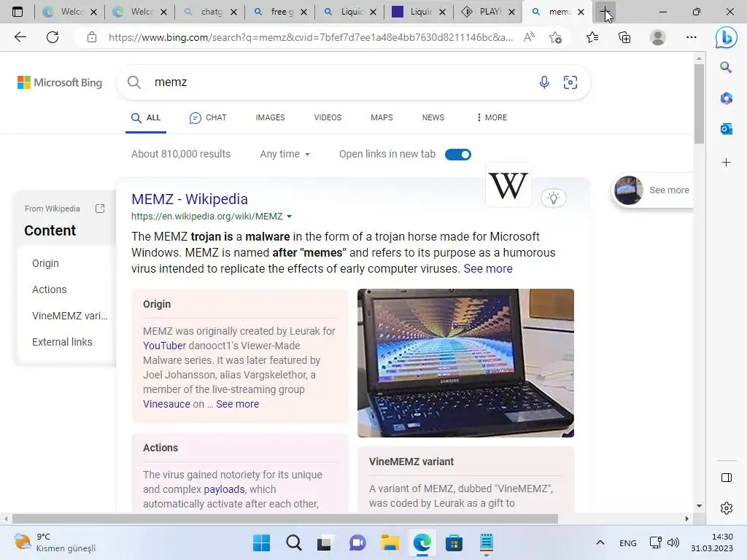Expand the Wikipedia URL dropdown arrow

click(289, 217)
